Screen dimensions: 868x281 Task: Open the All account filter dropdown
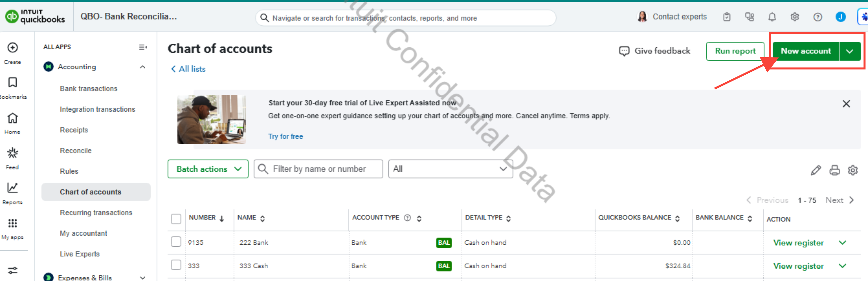point(450,169)
